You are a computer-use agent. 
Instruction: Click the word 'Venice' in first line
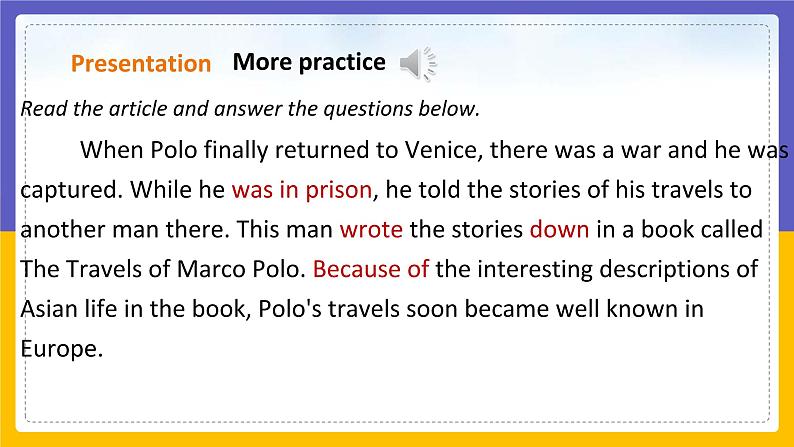tap(443, 150)
